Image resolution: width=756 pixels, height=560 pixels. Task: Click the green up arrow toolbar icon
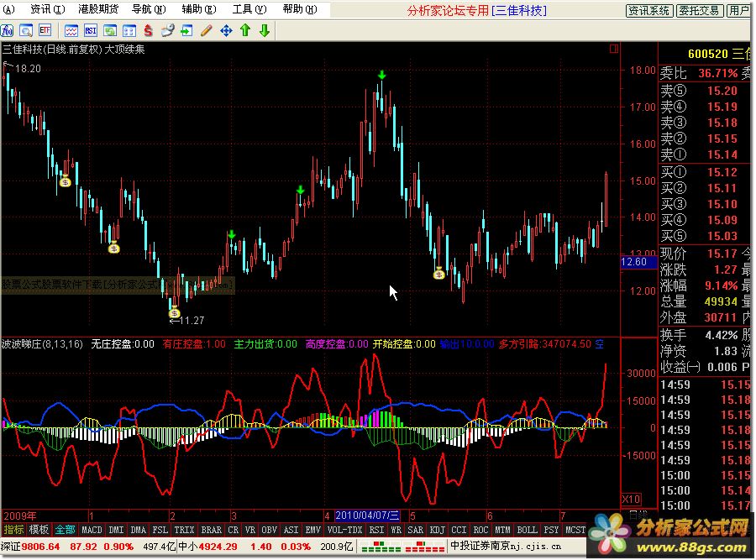pyautogui.click(x=245, y=31)
